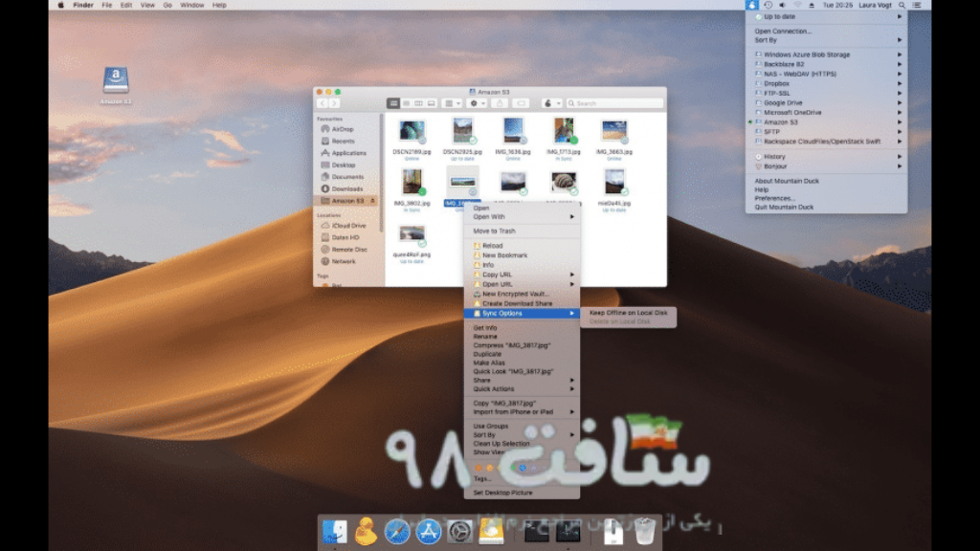Toggle Keep Offline on Local Disk
980x551 pixels.
pos(628,313)
